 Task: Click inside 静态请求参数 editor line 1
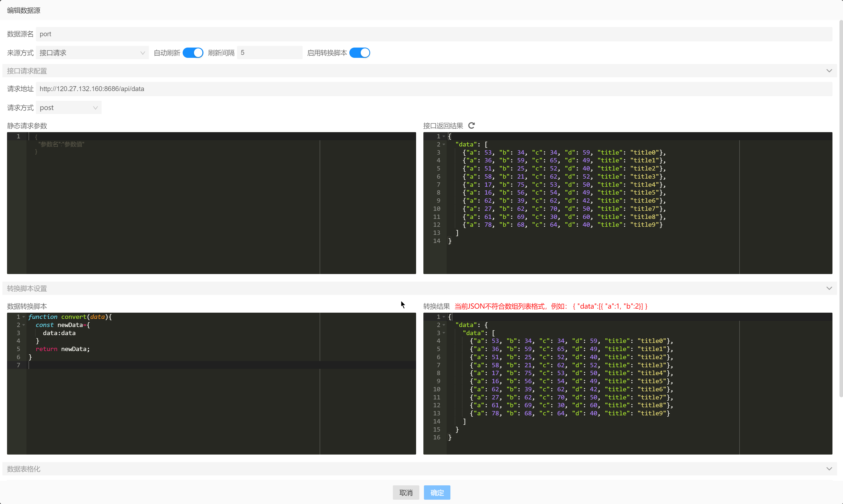click(x=221, y=136)
